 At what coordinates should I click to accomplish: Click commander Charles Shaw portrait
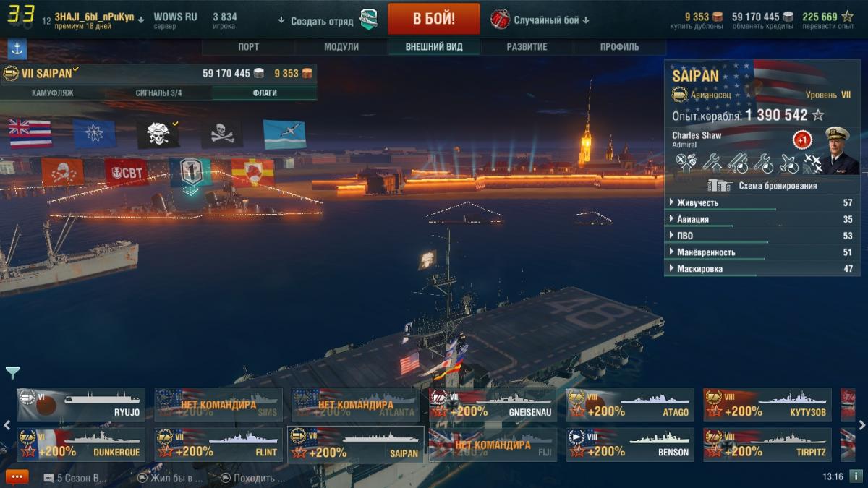pyautogui.click(x=841, y=150)
